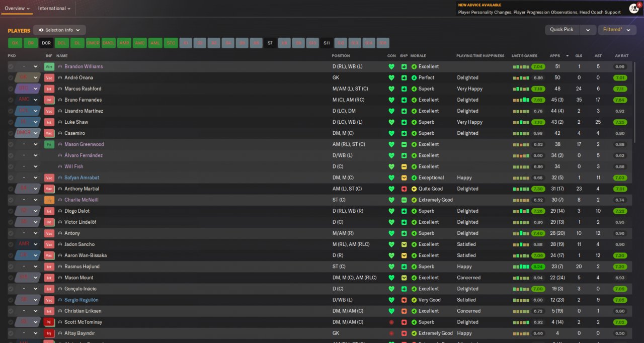The image size is (644, 343).
Task: Click the Inj status icon for Scott McTominay
Action: coord(49,322)
